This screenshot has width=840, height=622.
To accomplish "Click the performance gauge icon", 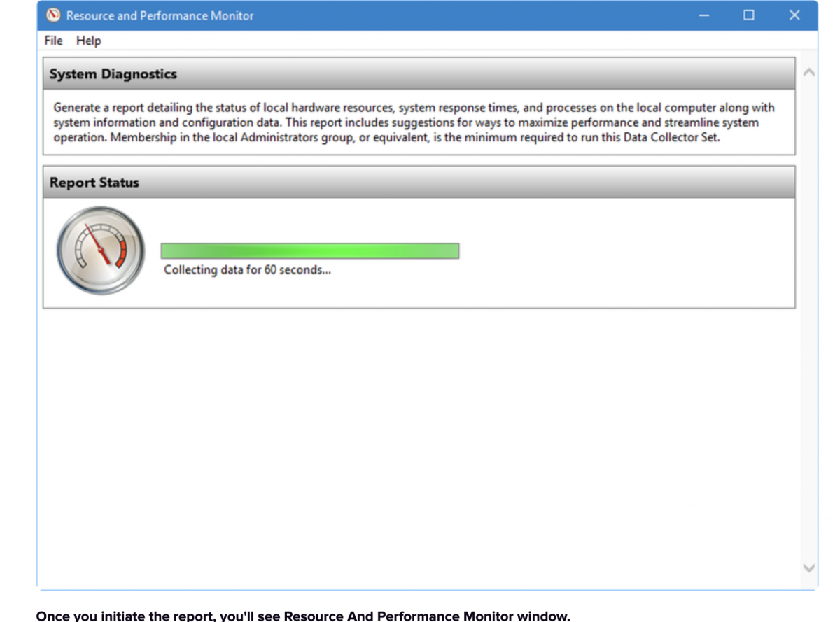I will (100, 250).
